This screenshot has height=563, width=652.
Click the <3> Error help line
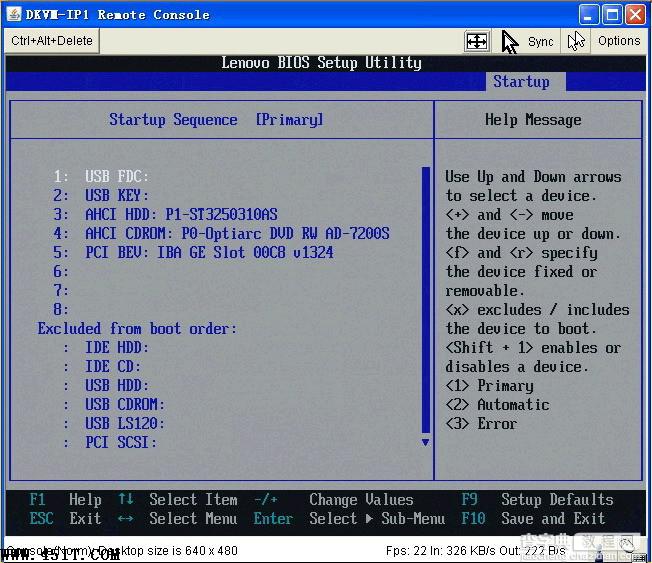click(481, 423)
